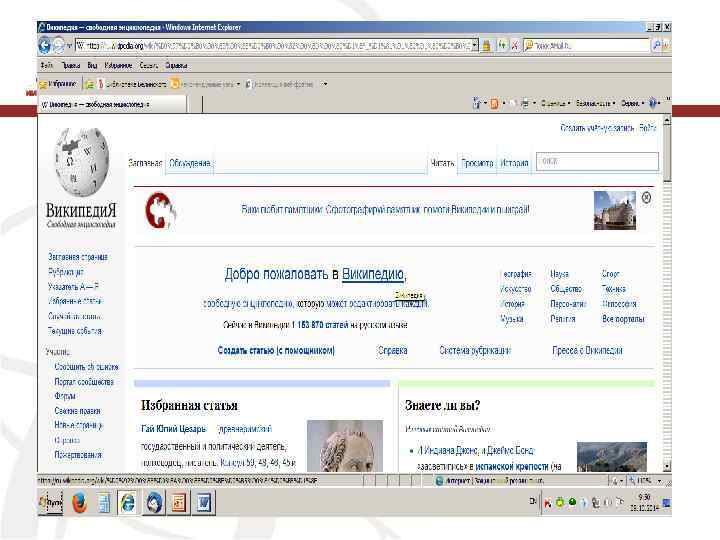Click Создать статью (с помощником) link
Screen dimensions: 720x540
click(276, 351)
